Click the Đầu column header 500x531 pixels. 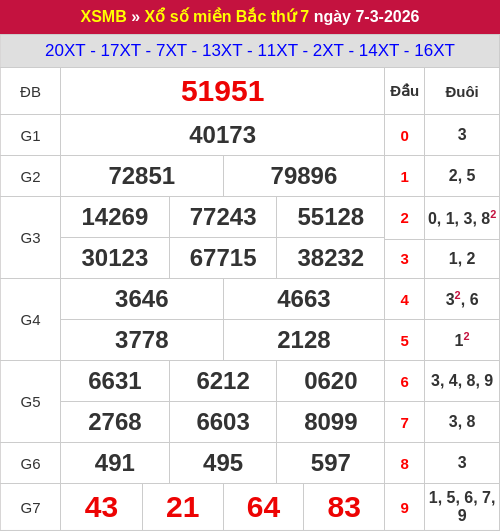pyautogui.click(x=404, y=91)
